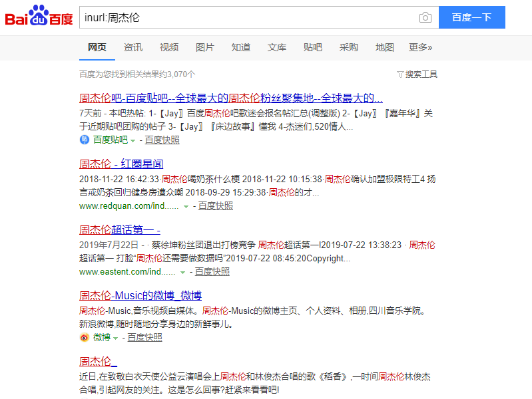The image size is (532, 399).
Task: Click the Baidu logo
Action: [x=39, y=15]
